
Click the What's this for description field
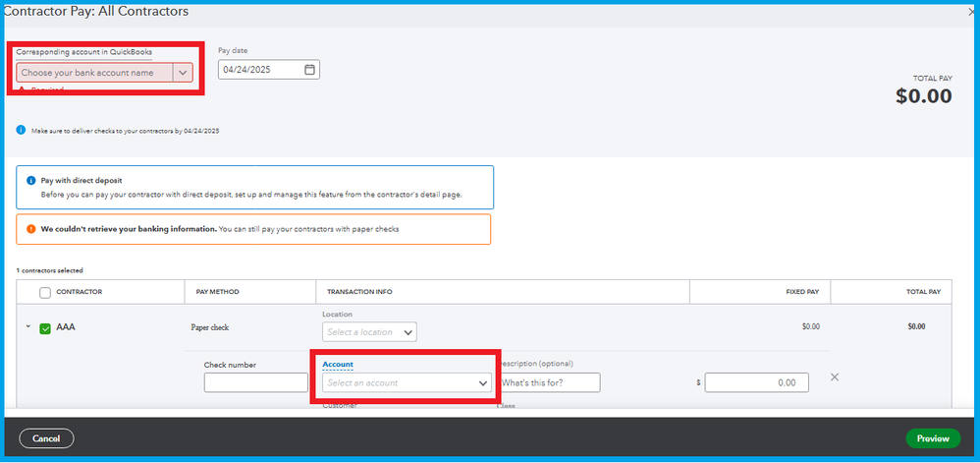550,383
